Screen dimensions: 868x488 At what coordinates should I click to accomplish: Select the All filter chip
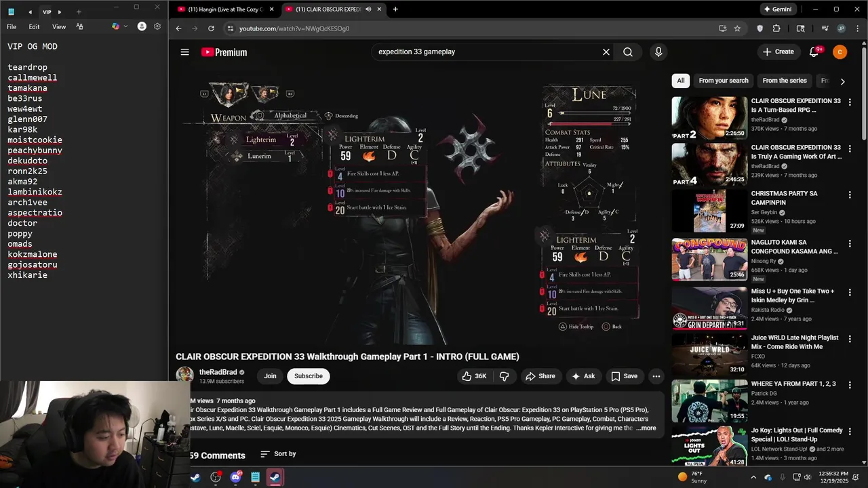point(681,81)
